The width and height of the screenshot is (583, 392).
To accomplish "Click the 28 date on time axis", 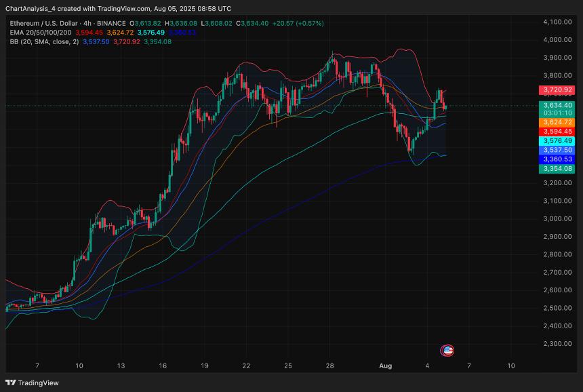I will click(x=330, y=366).
